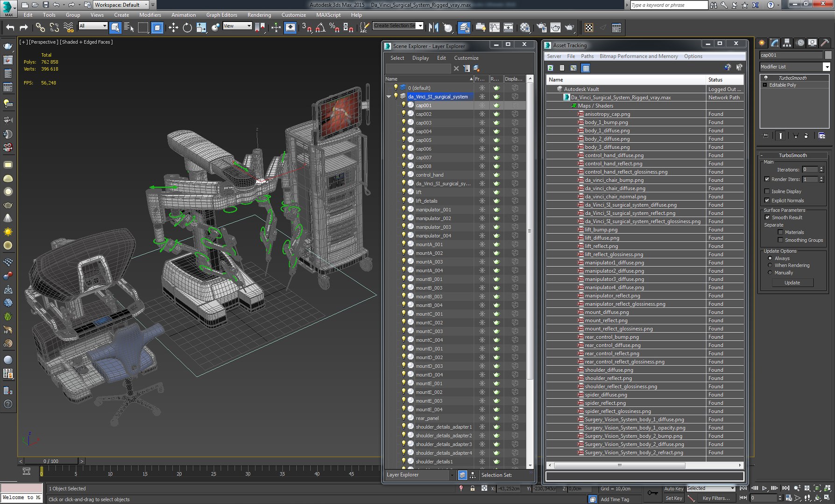Screen dimensions: 835x504
Task: Toggle the Explicit Normals checkbox
Action: 767,201
